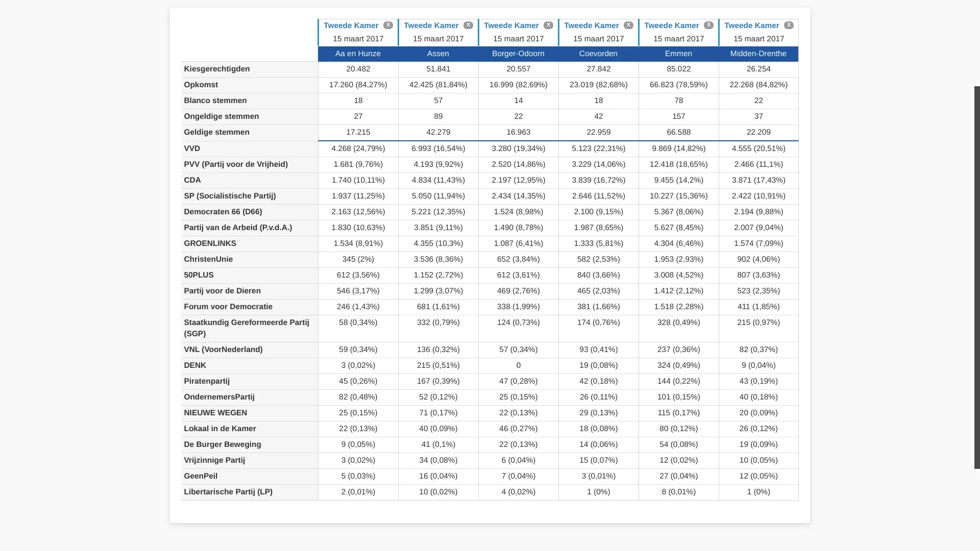
Task: Open Tweede Kamer link above Borger-Odoorn
Action: (511, 26)
